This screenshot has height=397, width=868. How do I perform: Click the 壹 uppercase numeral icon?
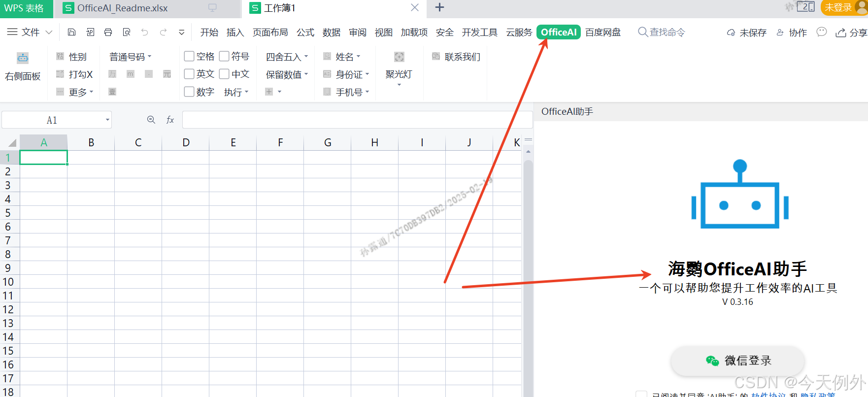coord(112,92)
